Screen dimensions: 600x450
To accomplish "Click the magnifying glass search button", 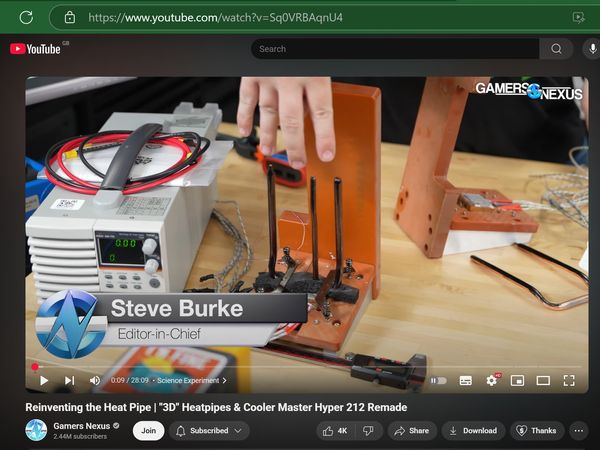I will coord(556,49).
